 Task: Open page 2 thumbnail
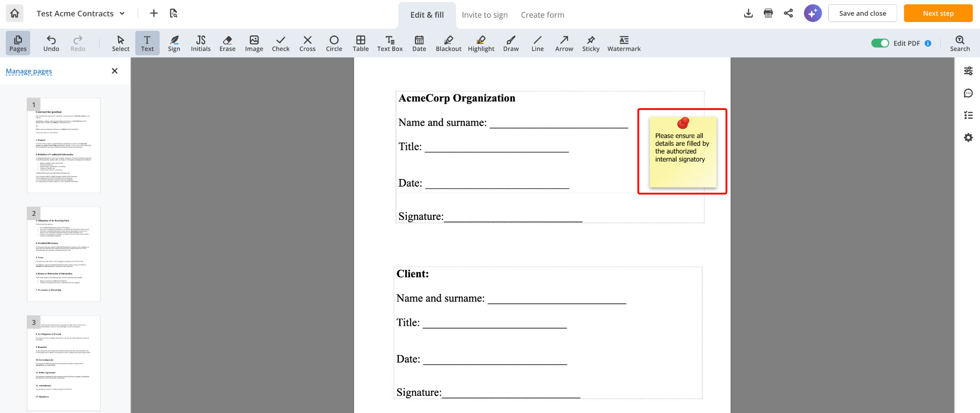point(64,254)
